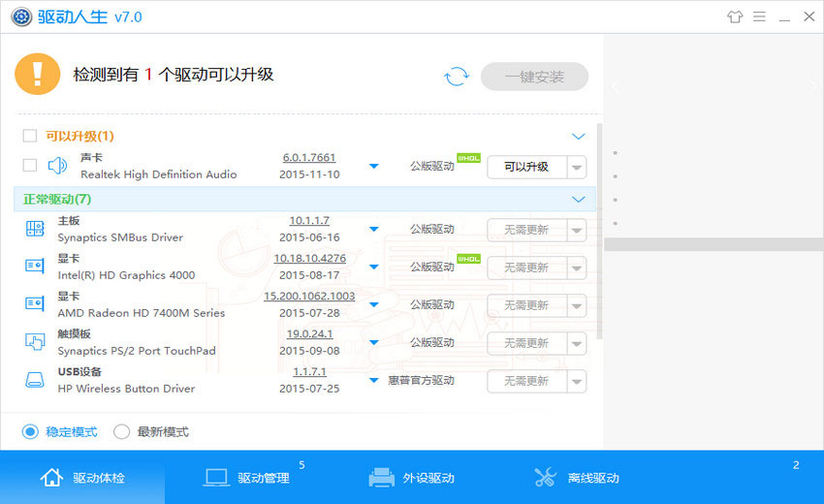The height and width of the screenshot is (504, 824).
Task: Click 无需更新 button for HP Wireless Button Driver
Action: [x=527, y=382]
